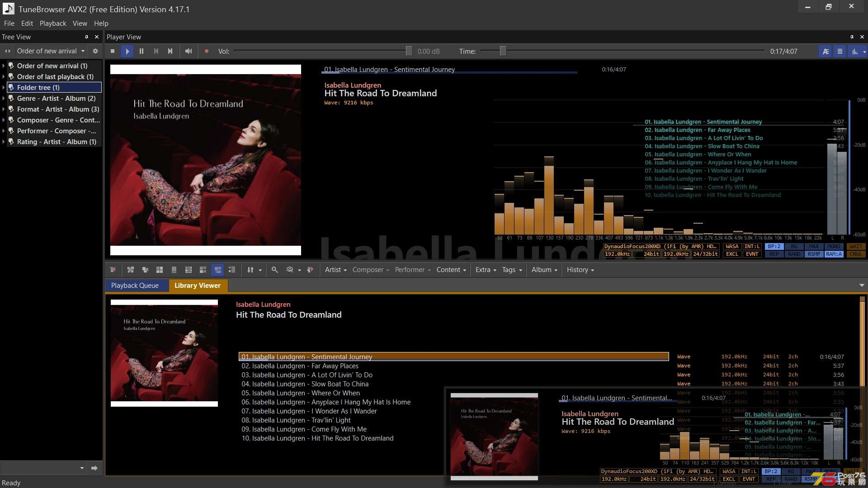Open the View menu
This screenshot has height=488, width=868.
coord(80,23)
